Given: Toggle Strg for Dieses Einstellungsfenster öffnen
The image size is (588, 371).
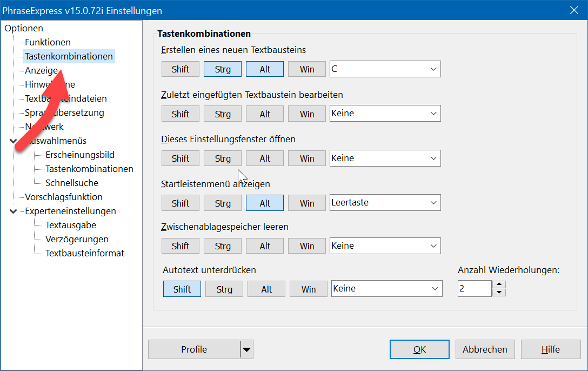Looking at the screenshot, I should [x=223, y=158].
